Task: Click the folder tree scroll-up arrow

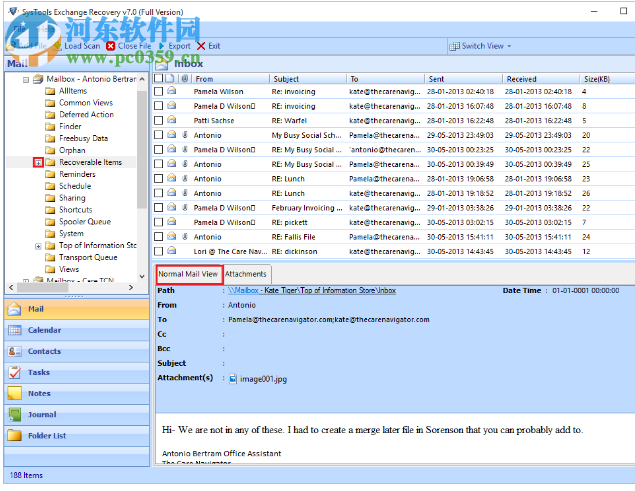Action: point(142,79)
